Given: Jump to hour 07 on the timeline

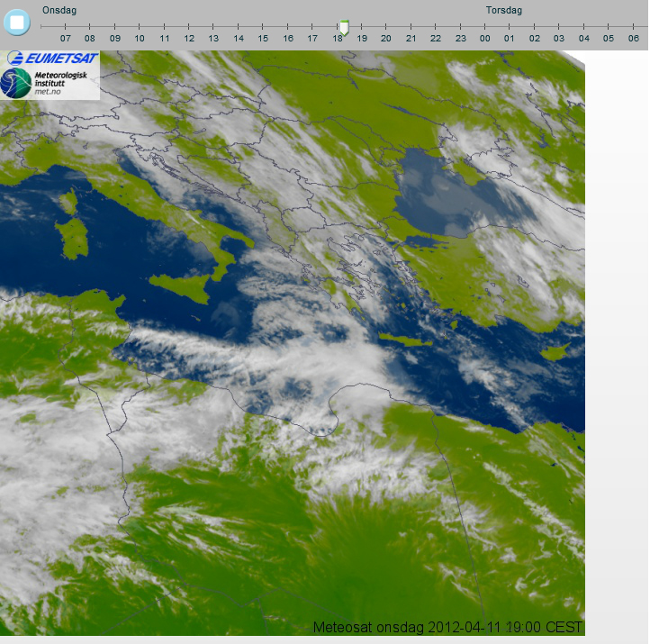Looking at the screenshot, I should click(66, 38).
